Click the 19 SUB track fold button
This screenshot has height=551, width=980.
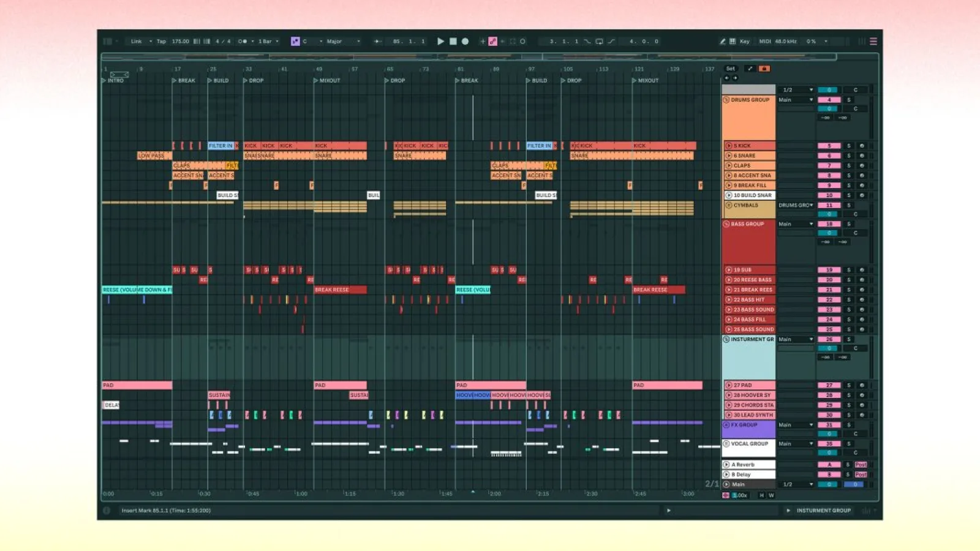729,270
